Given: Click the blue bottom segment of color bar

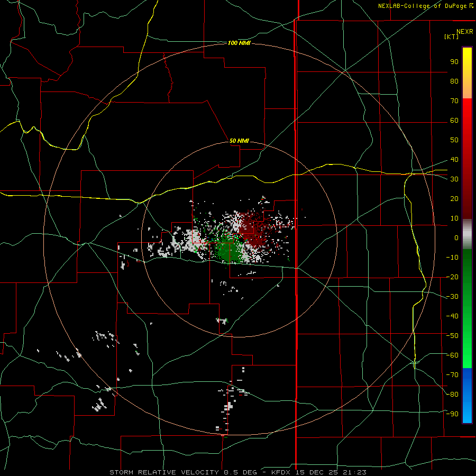Looking at the screenshot, I should (x=467, y=396).
